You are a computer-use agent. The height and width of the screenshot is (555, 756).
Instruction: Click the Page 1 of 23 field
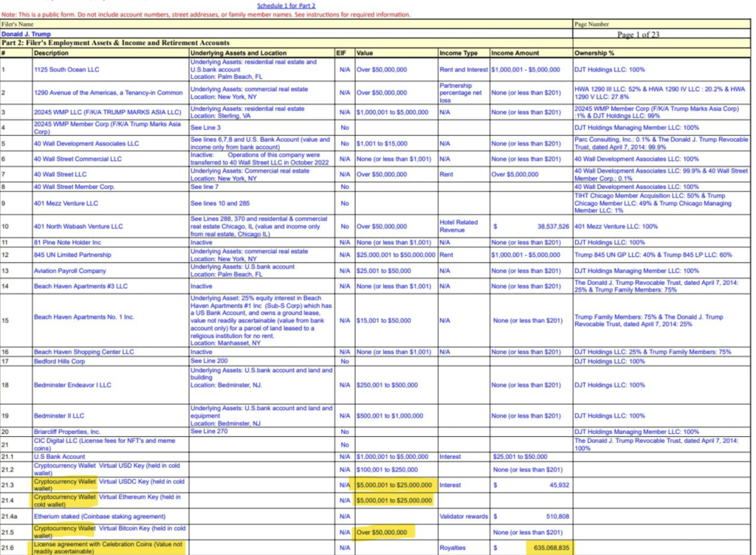pyautogui.click(x=638, y=35)
